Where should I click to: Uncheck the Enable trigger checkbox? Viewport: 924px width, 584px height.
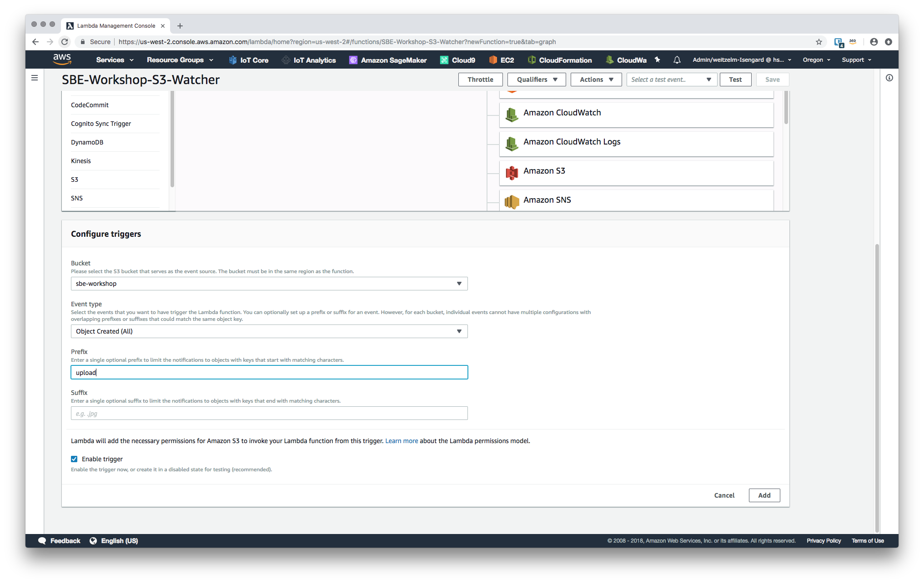click(74, 459)
